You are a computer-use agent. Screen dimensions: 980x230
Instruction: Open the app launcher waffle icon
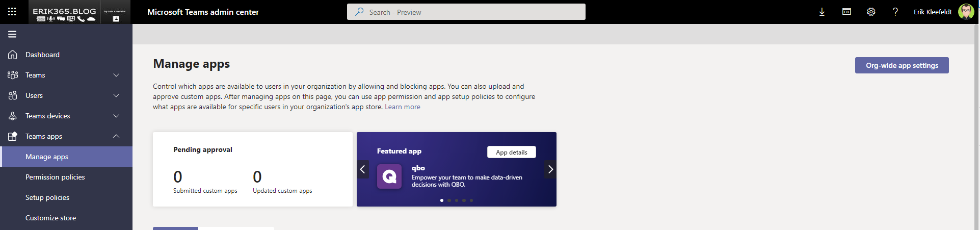click(12, 12)
